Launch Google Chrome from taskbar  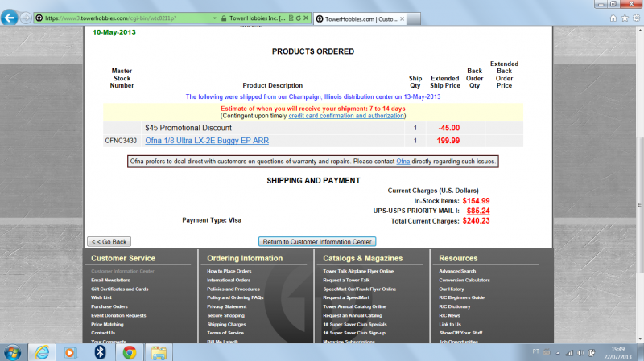[130, 353]
